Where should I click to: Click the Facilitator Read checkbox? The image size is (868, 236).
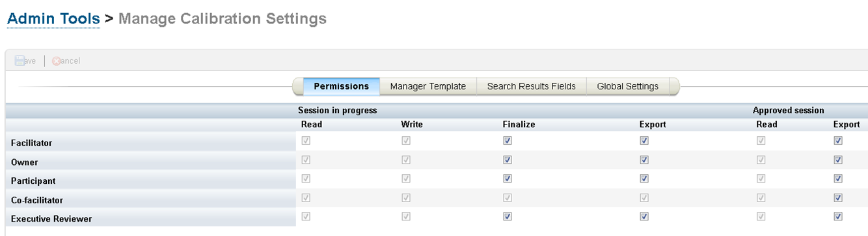306,140
